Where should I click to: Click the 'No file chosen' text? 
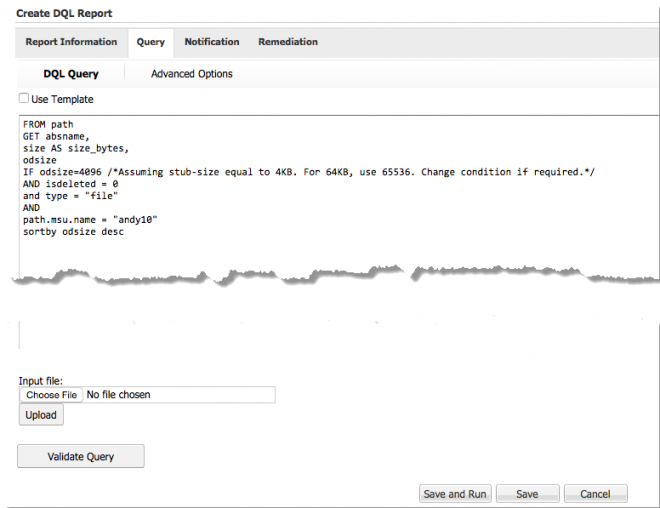click(x=118, y=395)
